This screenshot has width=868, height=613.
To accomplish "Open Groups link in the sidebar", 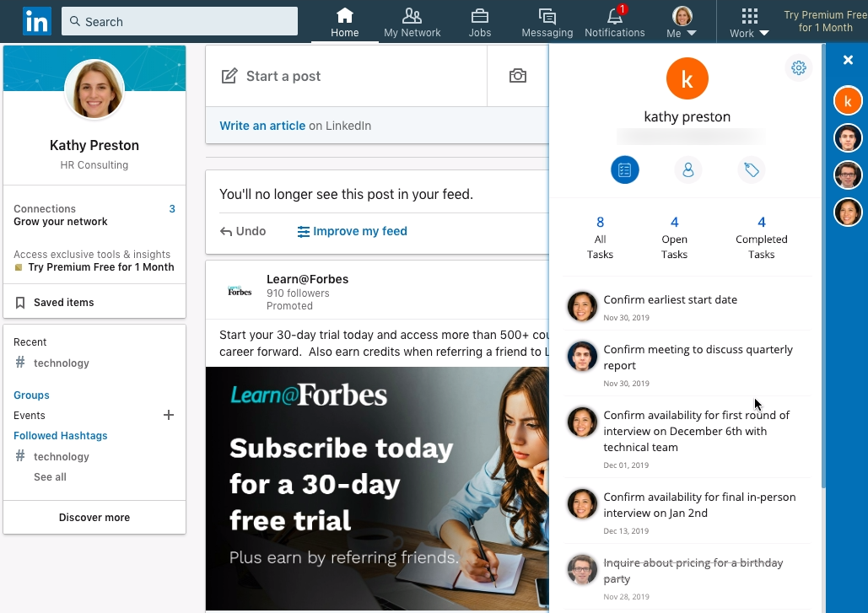I will pos(31,395).
